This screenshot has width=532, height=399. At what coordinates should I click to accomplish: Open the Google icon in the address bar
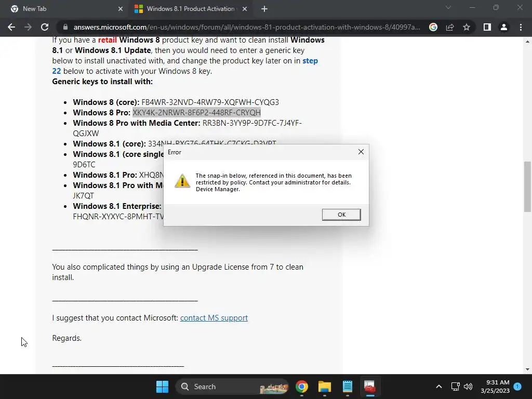[x=433, y=27]
